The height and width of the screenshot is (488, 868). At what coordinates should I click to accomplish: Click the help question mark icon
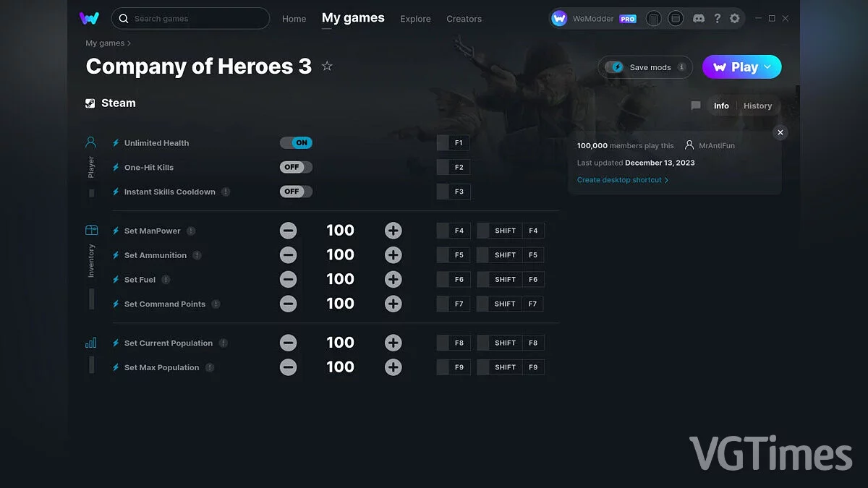(717, 18)
